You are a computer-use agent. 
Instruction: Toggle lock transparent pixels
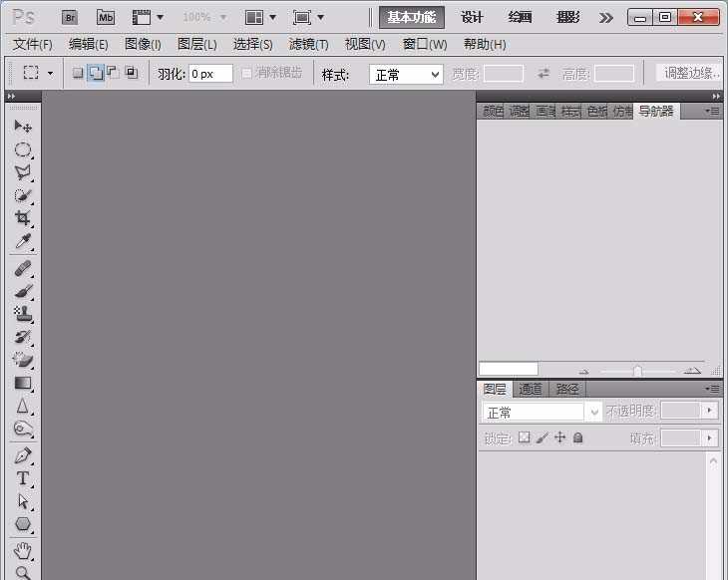click(x=525, y=437)
